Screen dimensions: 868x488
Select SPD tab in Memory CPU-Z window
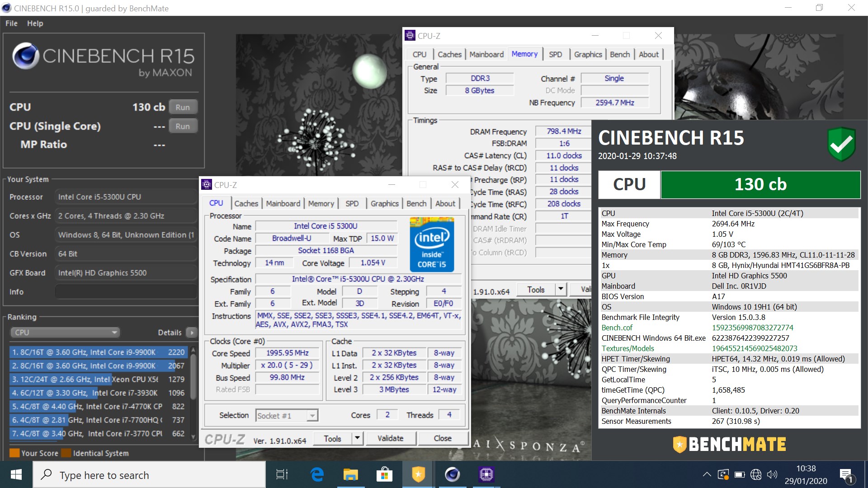click(555, 54)
